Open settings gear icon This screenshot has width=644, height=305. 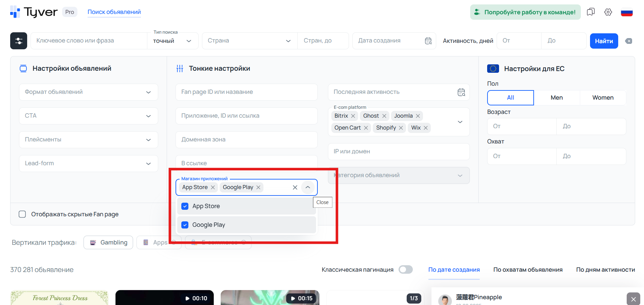pos(608,12)
